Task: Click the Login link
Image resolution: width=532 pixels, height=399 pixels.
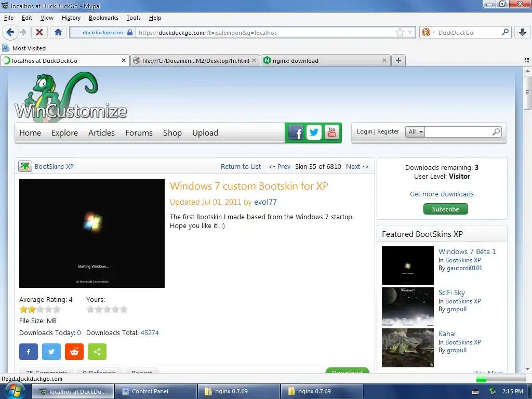Action: pos(364,131)
